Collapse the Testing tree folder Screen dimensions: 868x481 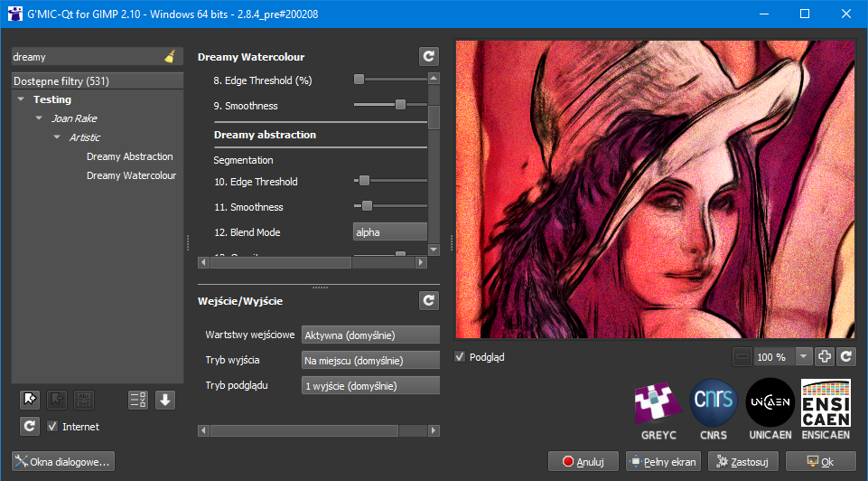[21, 99]
